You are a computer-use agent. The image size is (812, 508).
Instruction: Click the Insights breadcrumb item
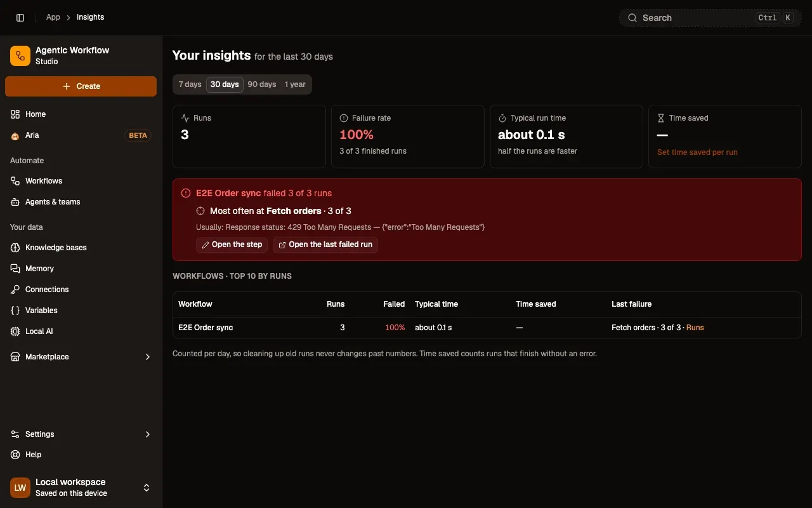(x=90, y=17)
